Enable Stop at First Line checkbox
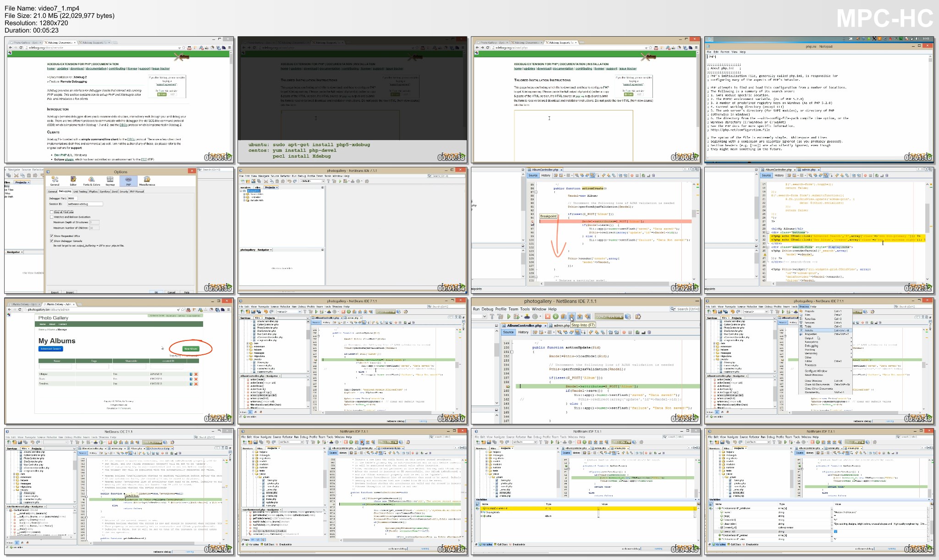Image resolution: width=939 pixels, height=560 pixels. point(51,212)
